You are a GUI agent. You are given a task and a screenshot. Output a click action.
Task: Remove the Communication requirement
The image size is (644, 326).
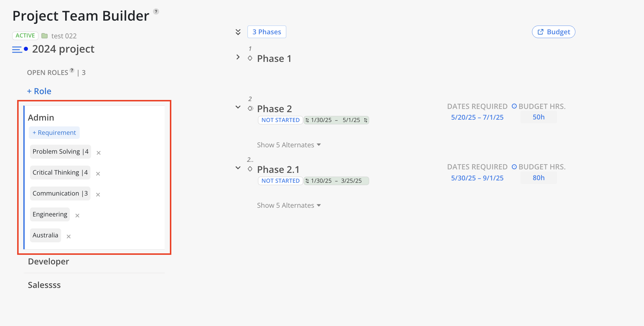(98, 194)
